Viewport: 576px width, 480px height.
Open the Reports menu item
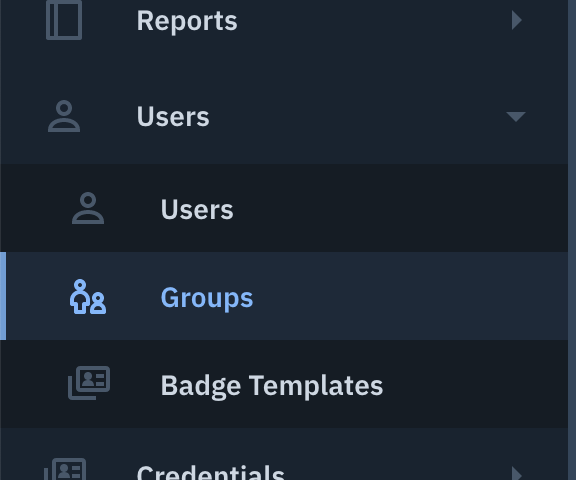187,21
